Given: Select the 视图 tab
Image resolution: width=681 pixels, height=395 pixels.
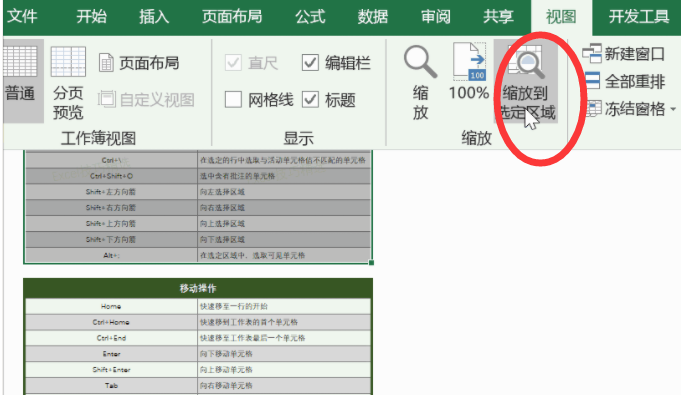Looking at the screenshot, I should [x=561, y=17].
